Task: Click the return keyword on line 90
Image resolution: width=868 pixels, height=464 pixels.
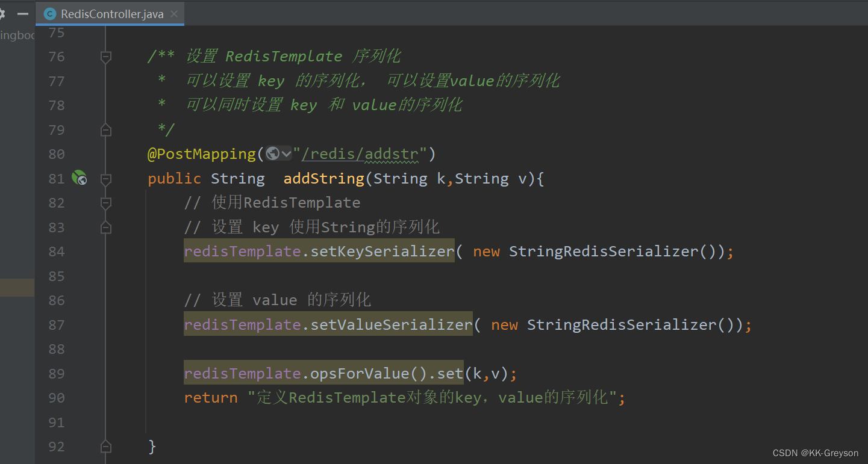Action: coord(211,398)
